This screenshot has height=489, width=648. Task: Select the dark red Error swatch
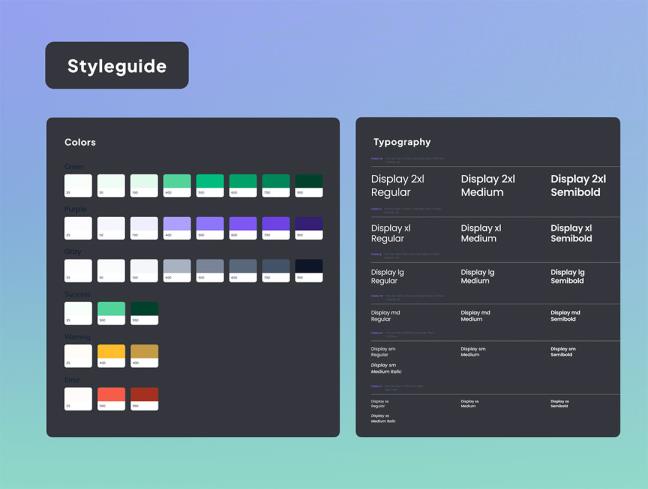tap(144, 398)
